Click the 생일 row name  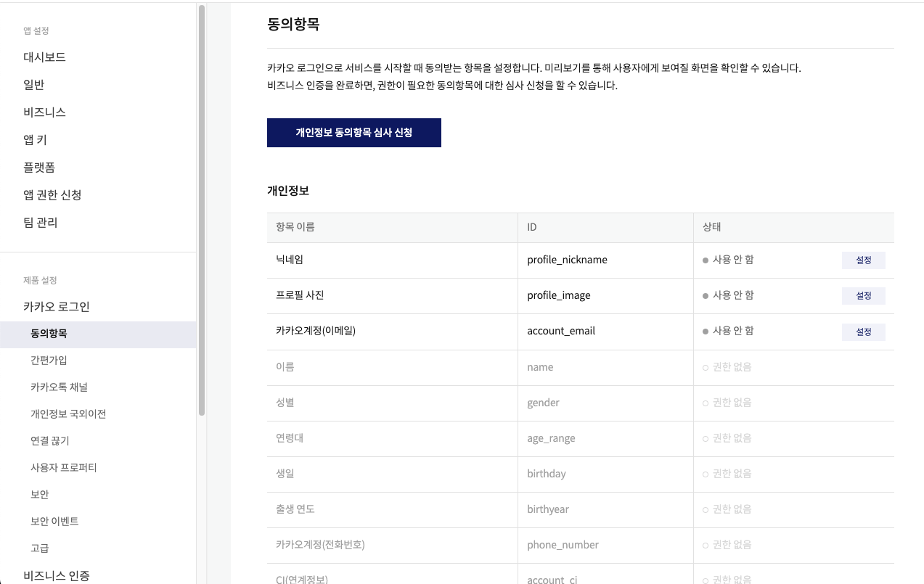point(285,474)
